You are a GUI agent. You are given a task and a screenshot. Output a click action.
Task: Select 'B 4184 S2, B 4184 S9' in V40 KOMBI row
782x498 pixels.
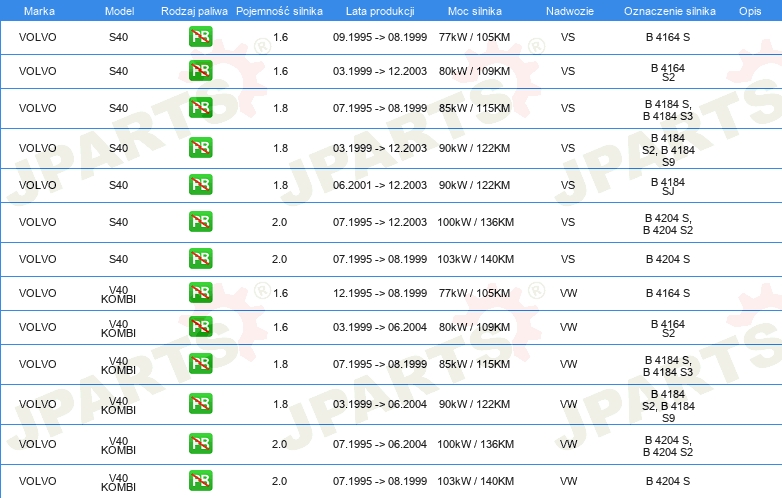click(x=668, y=406)
